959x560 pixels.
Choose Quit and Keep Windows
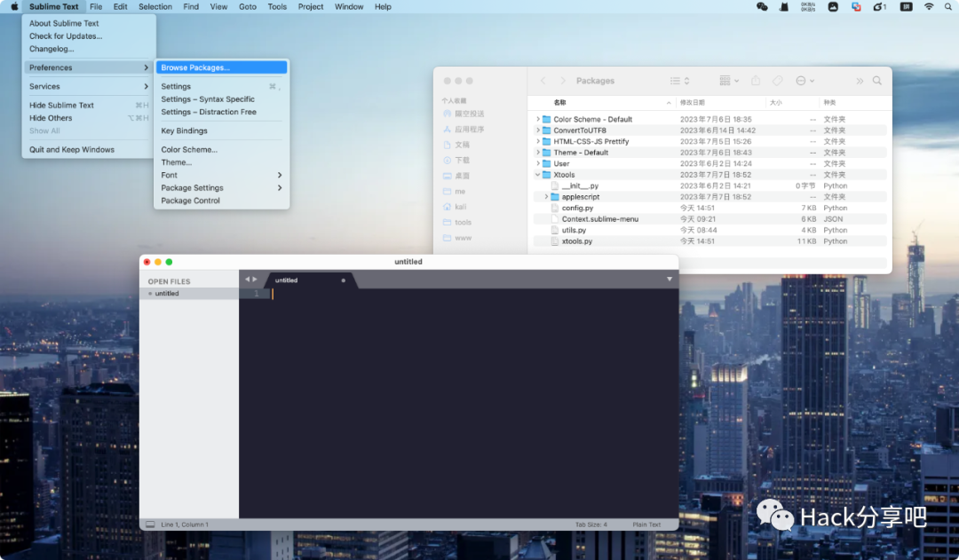[x=89, y=149]
